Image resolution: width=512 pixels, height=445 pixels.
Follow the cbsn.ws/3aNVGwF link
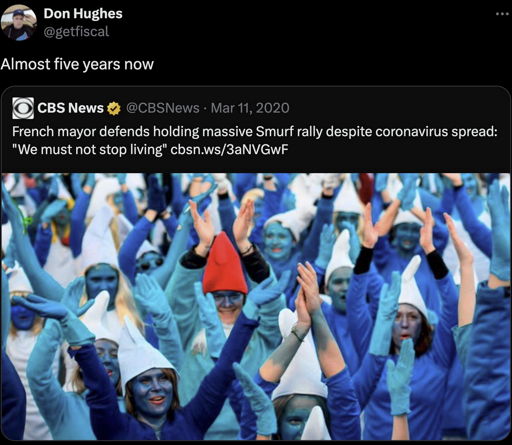click(229, 150)
